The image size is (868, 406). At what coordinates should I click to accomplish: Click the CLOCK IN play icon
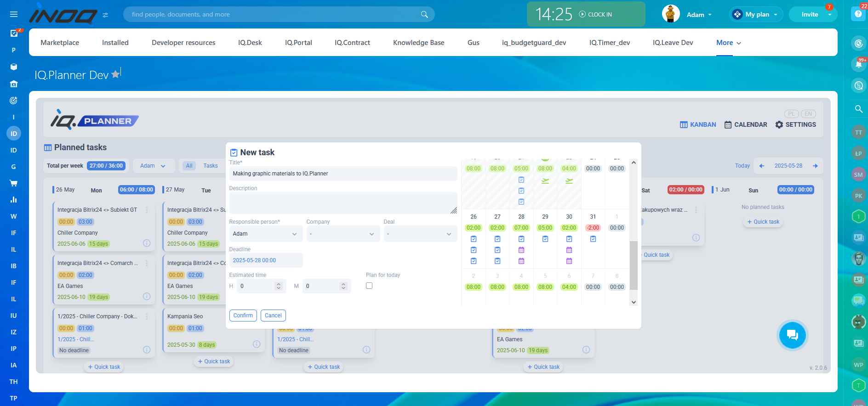(x=582, y=14)
